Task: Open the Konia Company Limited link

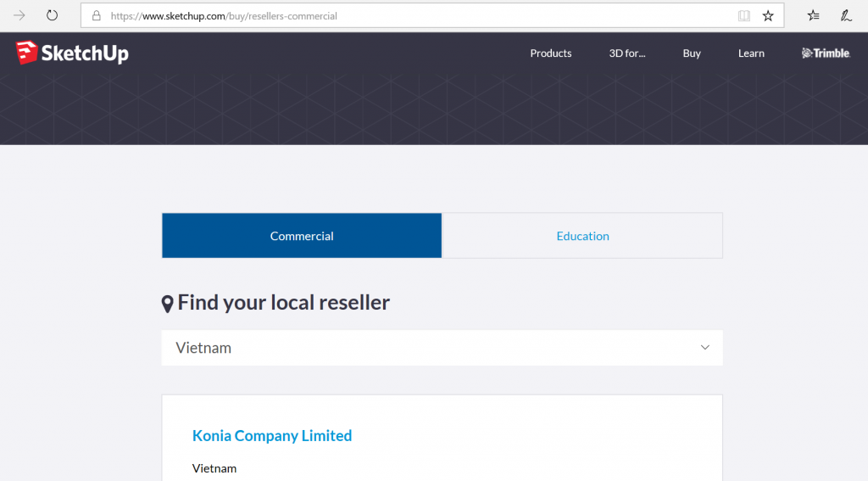Action: [x=272, y=435]
